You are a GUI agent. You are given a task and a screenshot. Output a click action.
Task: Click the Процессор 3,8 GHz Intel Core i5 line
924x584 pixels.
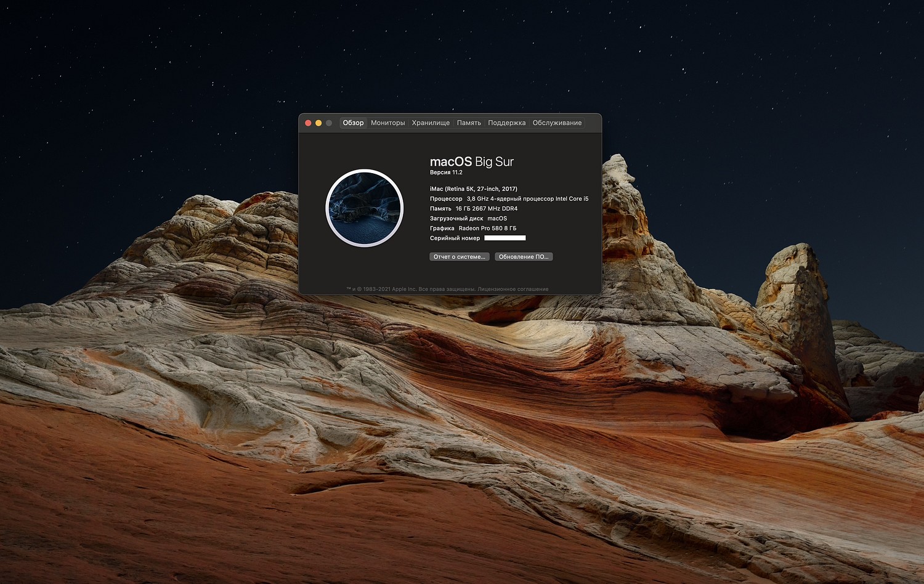pos(509,199)
